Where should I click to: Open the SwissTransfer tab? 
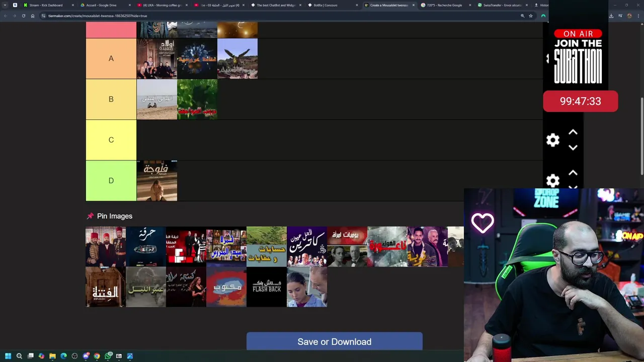click(x=502, y=5)
